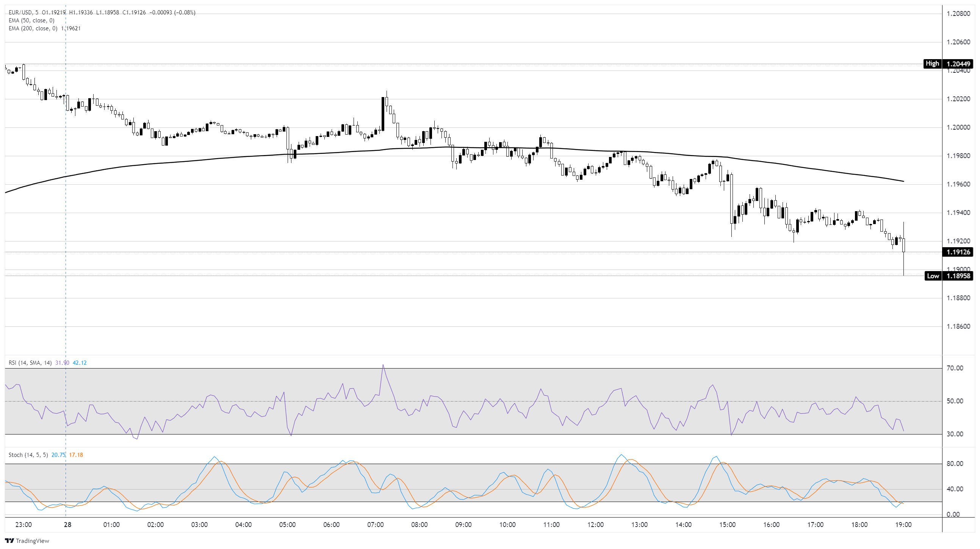Viewport: 980px width, 549px height.
Task: Click the High price tag label
Action: coord(932,64)
